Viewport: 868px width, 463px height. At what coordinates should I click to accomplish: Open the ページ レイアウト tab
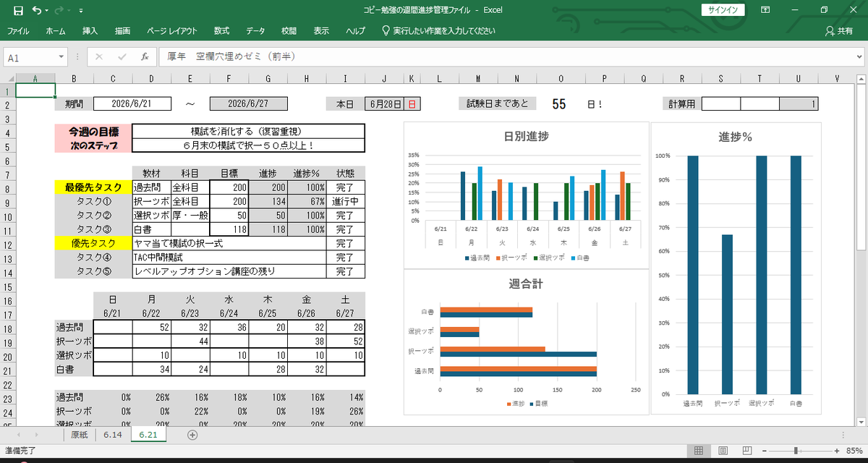tap(171, 31)
